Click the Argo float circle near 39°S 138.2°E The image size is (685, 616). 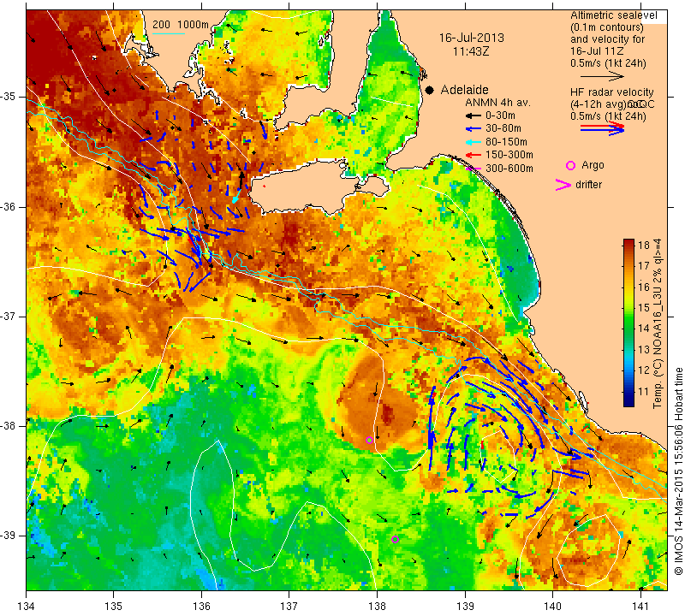[395, 539]
